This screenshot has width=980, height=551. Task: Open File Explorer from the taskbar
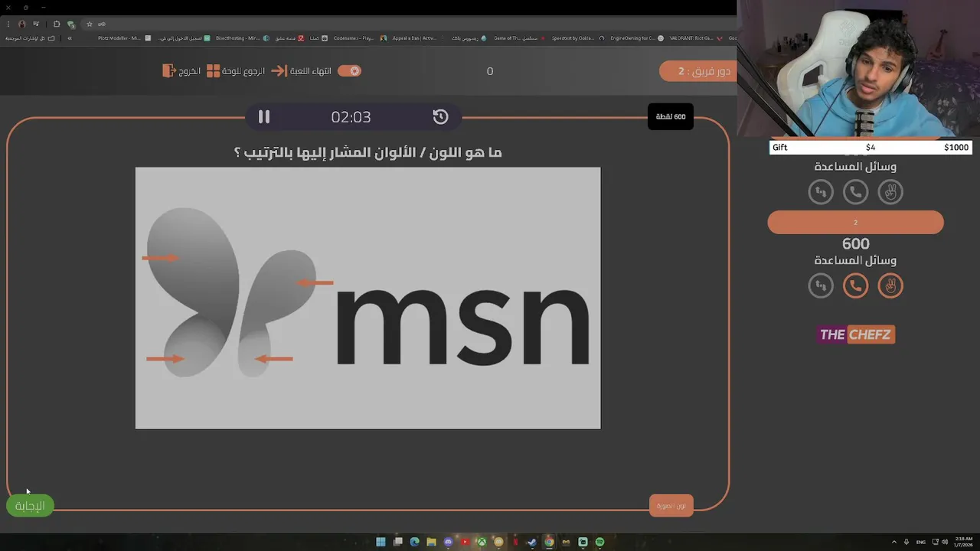click(431, 542)
